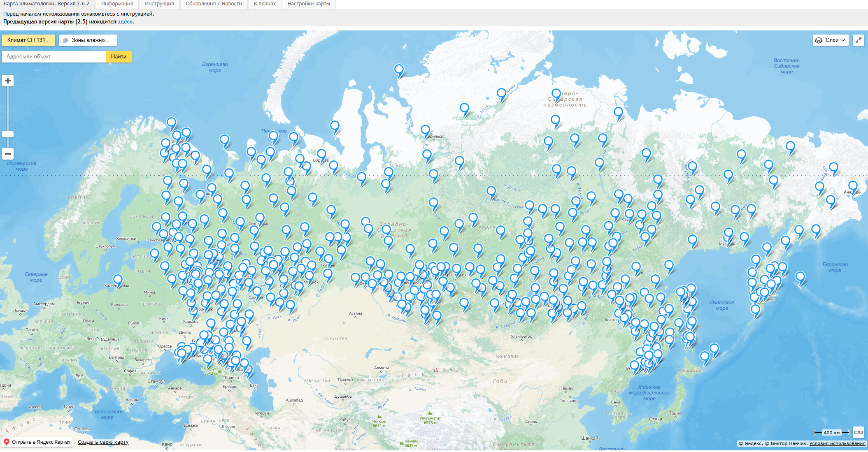Activate the ruler distance tool
868x452 pixels.
click(858, 432)
